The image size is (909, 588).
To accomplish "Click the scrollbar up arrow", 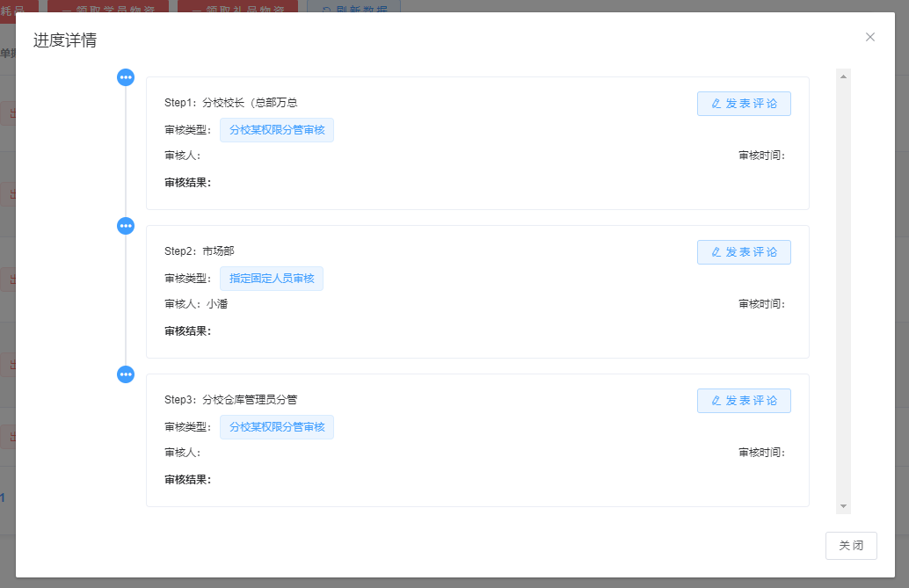I will tap(844, 76).
